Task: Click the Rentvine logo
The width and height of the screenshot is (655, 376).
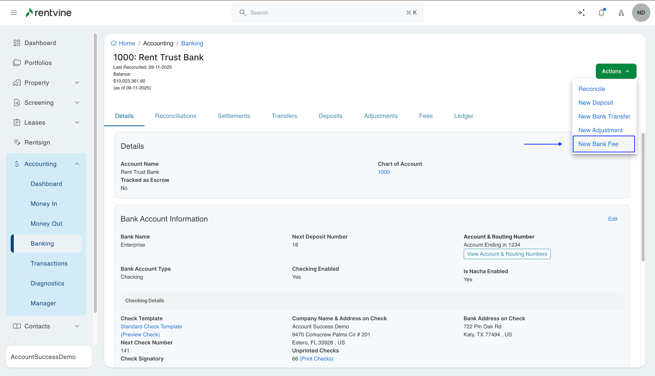Action: pos(48,13)
